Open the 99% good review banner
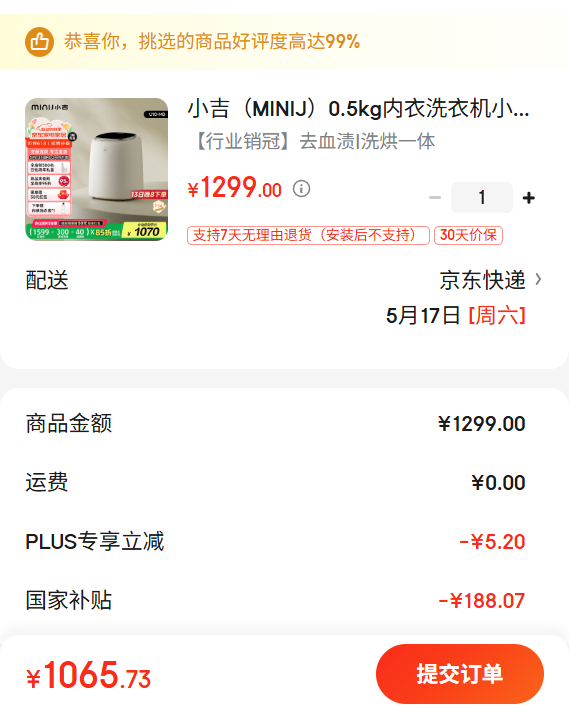The width and height of the screenshot is (569, 709). [x=284, y=42]
